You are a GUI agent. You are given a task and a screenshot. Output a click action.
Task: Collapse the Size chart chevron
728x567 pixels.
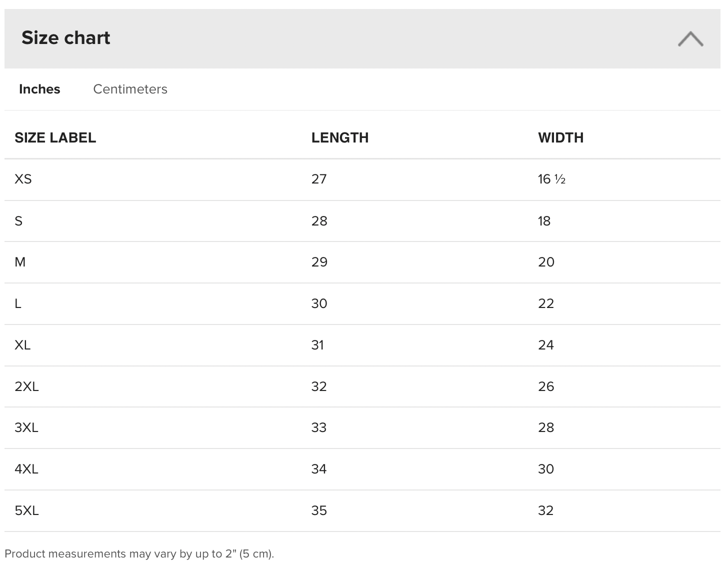tap(690, 38)
